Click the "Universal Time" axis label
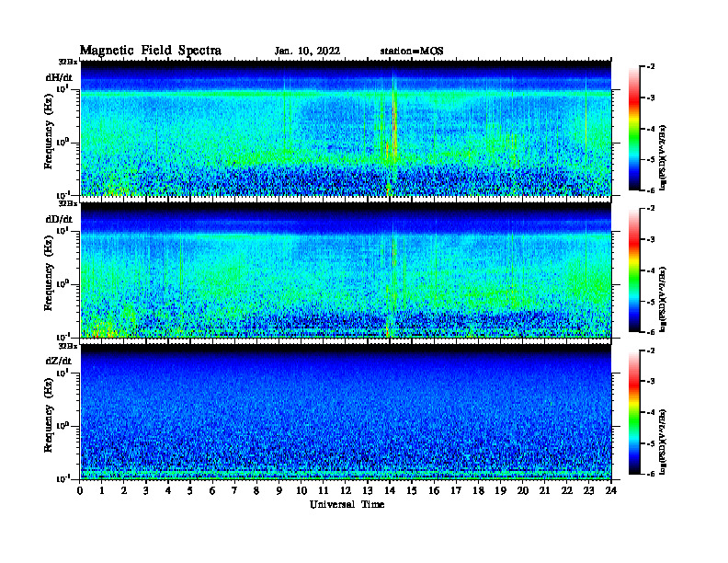728x563 pixels. click(x=347, y=504)
